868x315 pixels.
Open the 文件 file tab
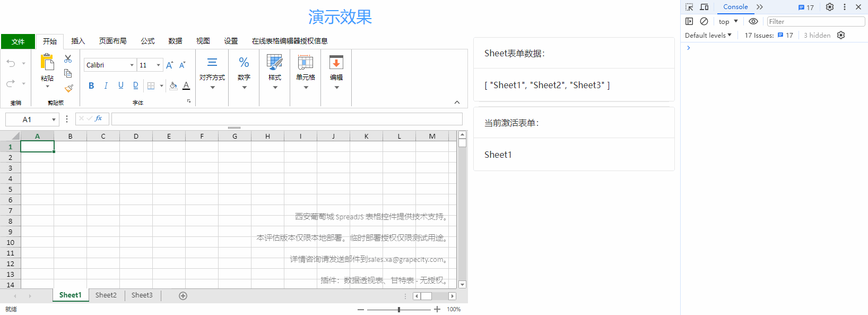click(x=18, y=41)
